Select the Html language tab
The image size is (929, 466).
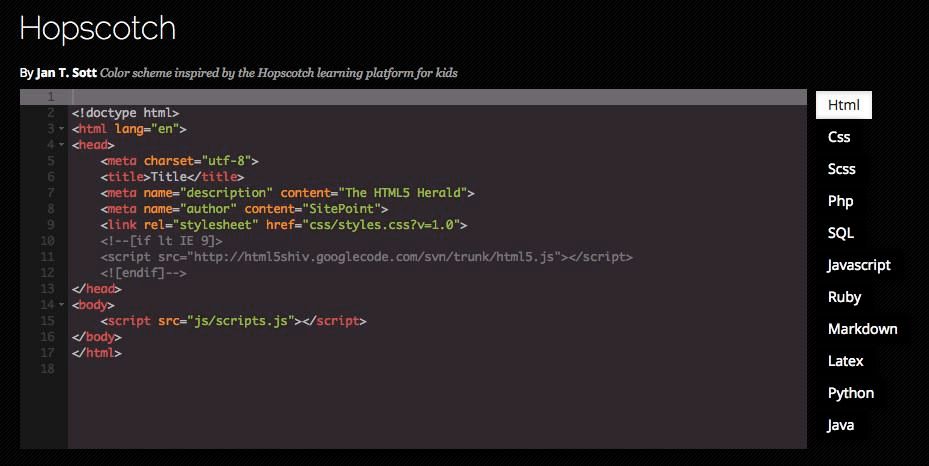click(x=843, y=105)
